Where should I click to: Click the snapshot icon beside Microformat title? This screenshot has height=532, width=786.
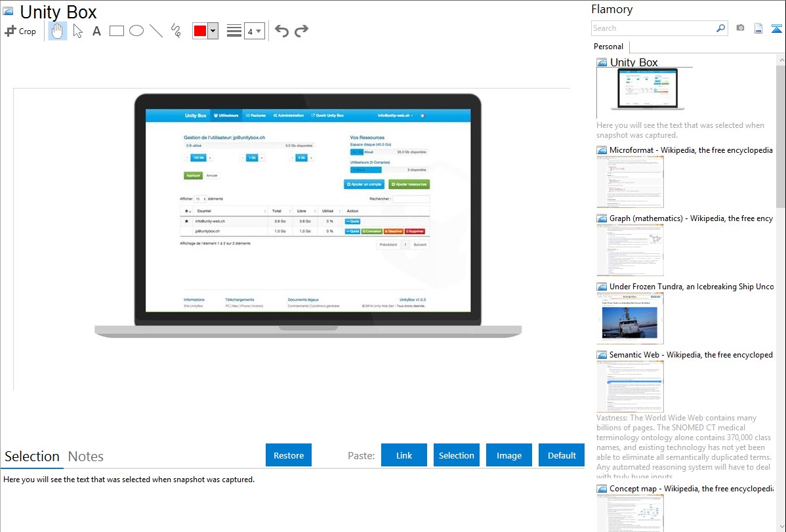[x=602, y=150]
